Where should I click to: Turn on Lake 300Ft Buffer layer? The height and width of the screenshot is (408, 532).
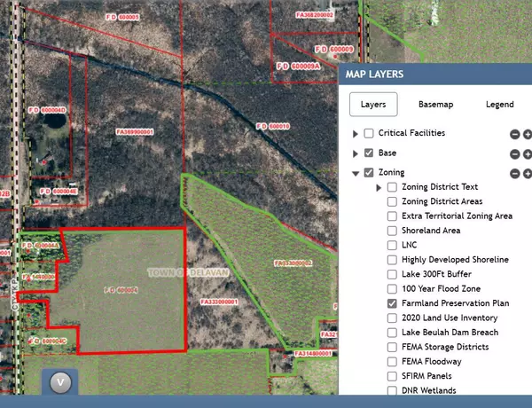[x=392, y=274]
